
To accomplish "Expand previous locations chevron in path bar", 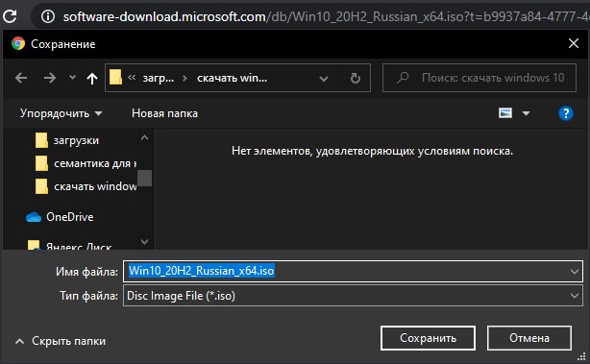I will click(x=323, y=78).
